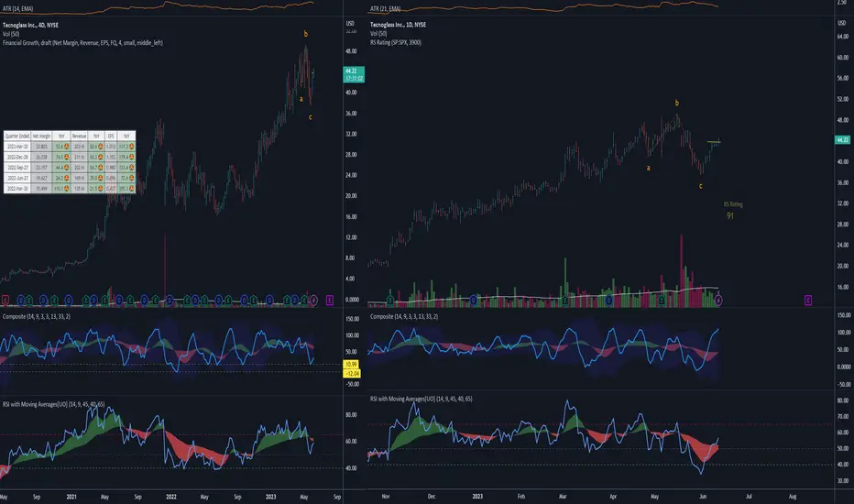This screenshot has height=504, width=854.
Task: Click the wave label c on the 1D chart
Action: [x=700, y=186]
